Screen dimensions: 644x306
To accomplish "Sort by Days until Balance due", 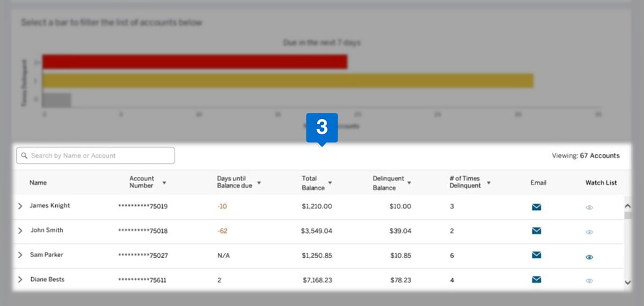I will click(x=259, y=183).
